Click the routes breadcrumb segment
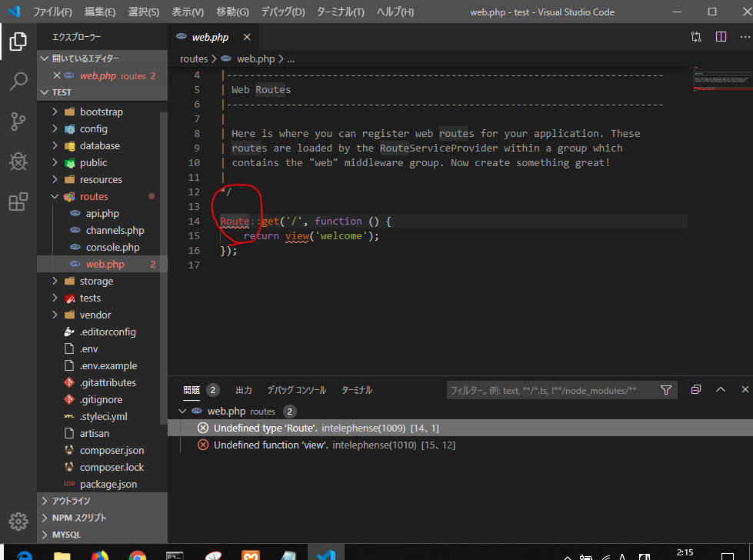Image resolution: width=753 pixels, height=560 pixels. coord(194,58)
